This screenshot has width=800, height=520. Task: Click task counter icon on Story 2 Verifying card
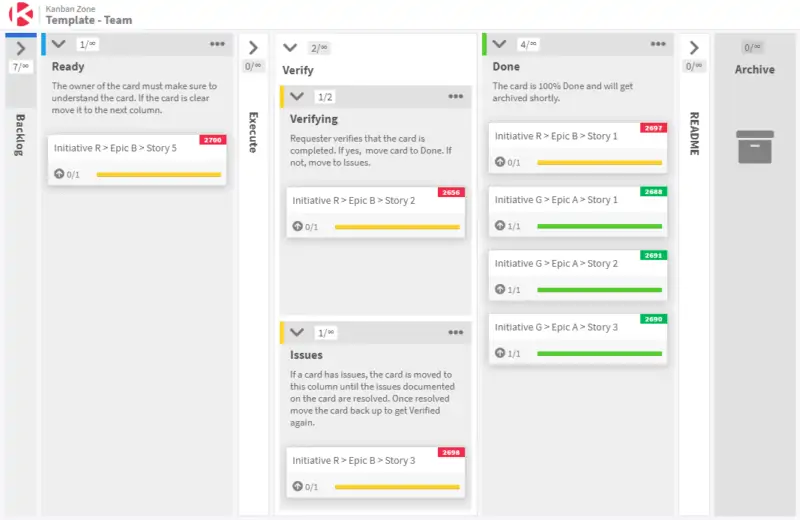[297, 227]
